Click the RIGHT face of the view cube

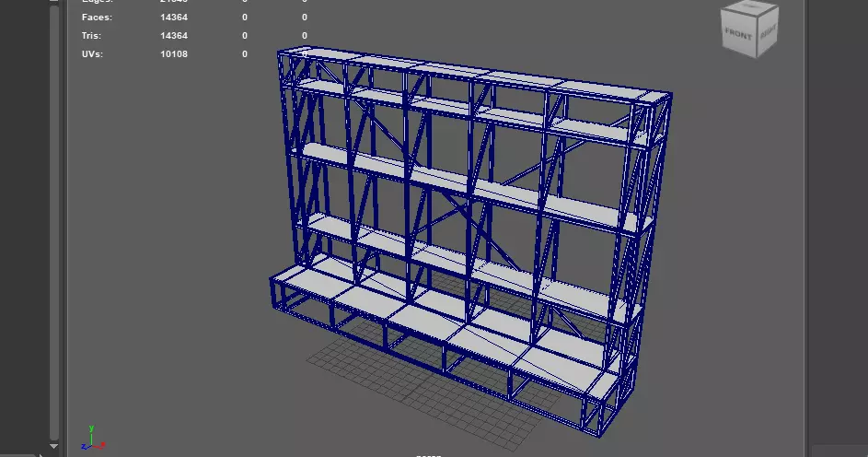(767, 32)
